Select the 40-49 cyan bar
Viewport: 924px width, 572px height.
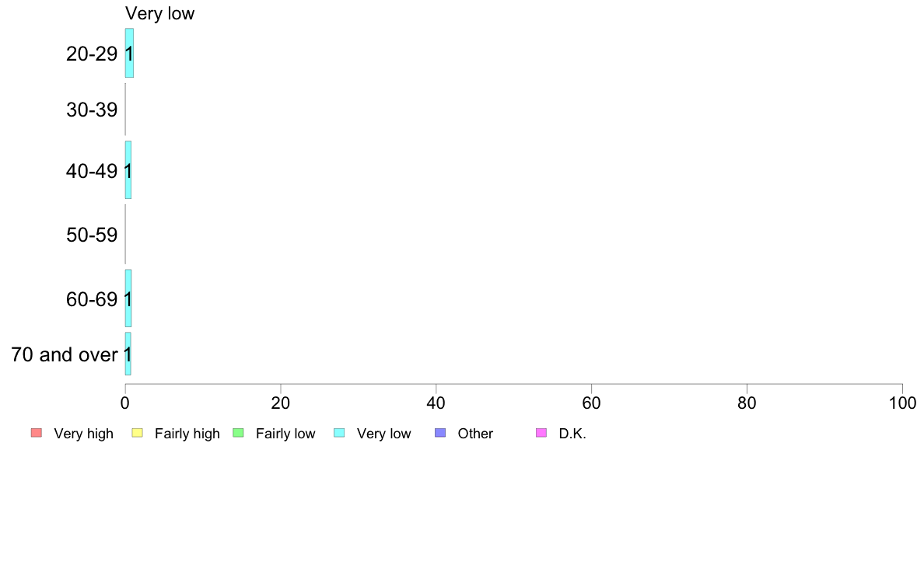click(128, 170)
